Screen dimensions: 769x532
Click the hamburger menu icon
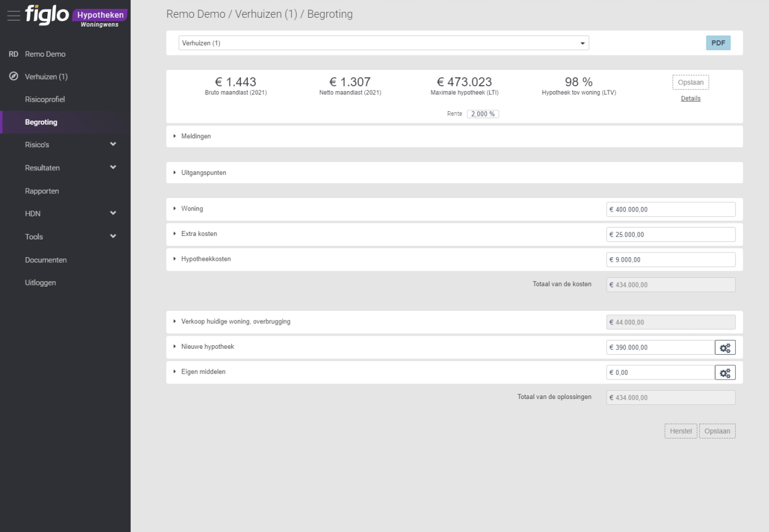click(x=13, y=16)
